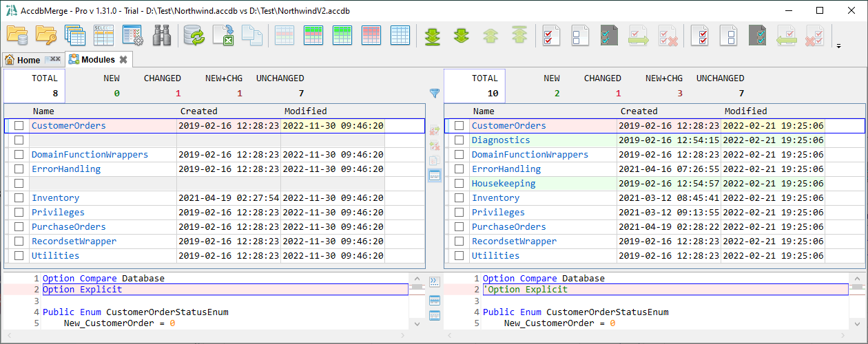Click the right-side uncheck all items icon
868x344 pixels.
[x=729, y=35]
